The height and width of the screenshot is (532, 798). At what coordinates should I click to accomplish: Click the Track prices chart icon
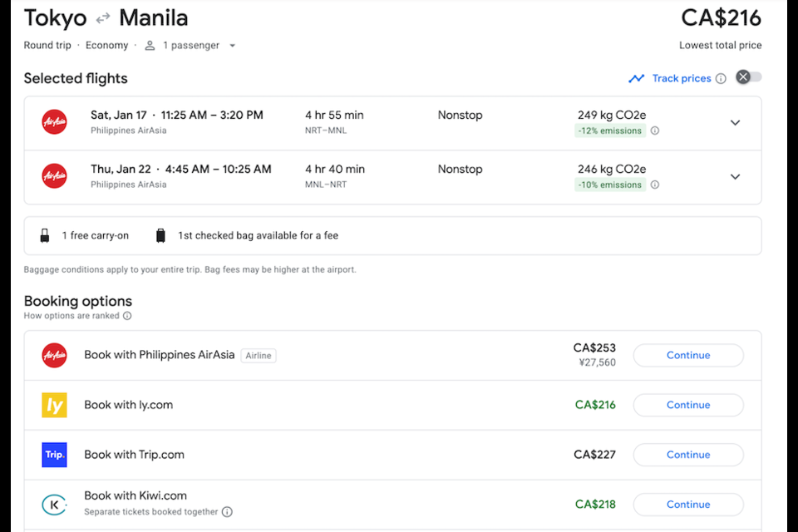tap(637, 79)
